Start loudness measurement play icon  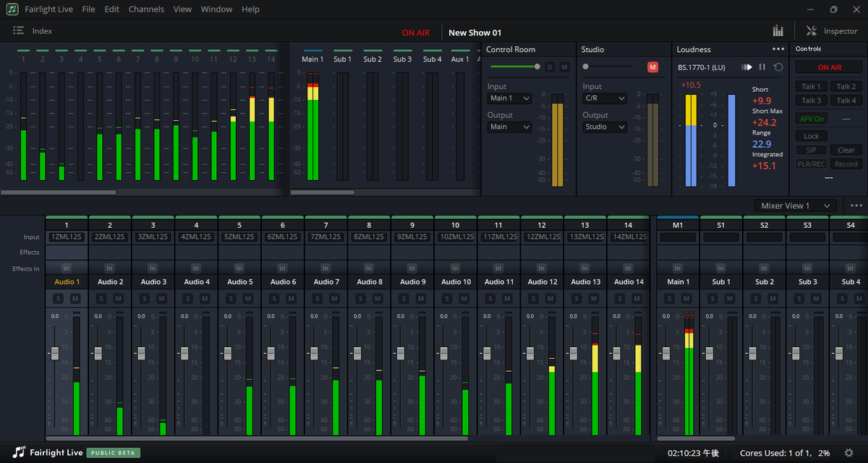click(x=746, y=67)
